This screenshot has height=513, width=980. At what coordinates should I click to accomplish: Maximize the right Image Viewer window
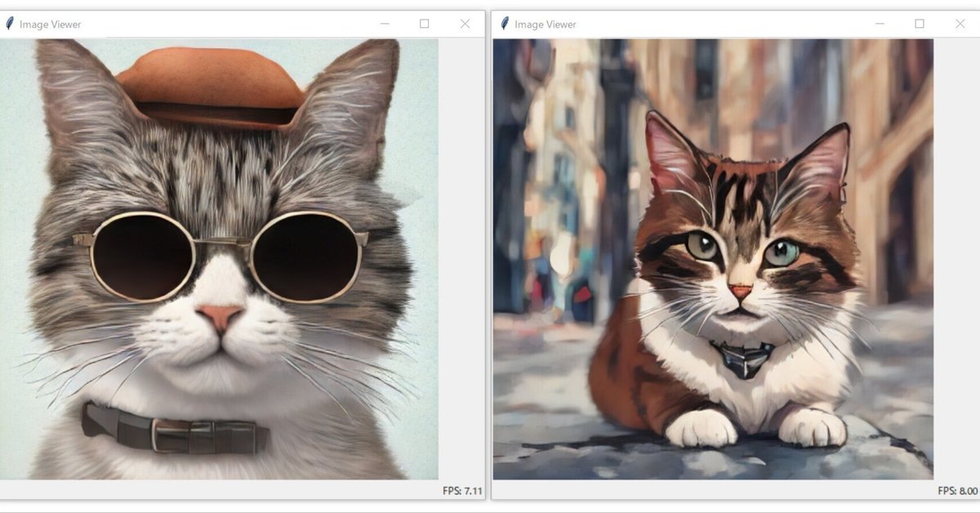920,24
